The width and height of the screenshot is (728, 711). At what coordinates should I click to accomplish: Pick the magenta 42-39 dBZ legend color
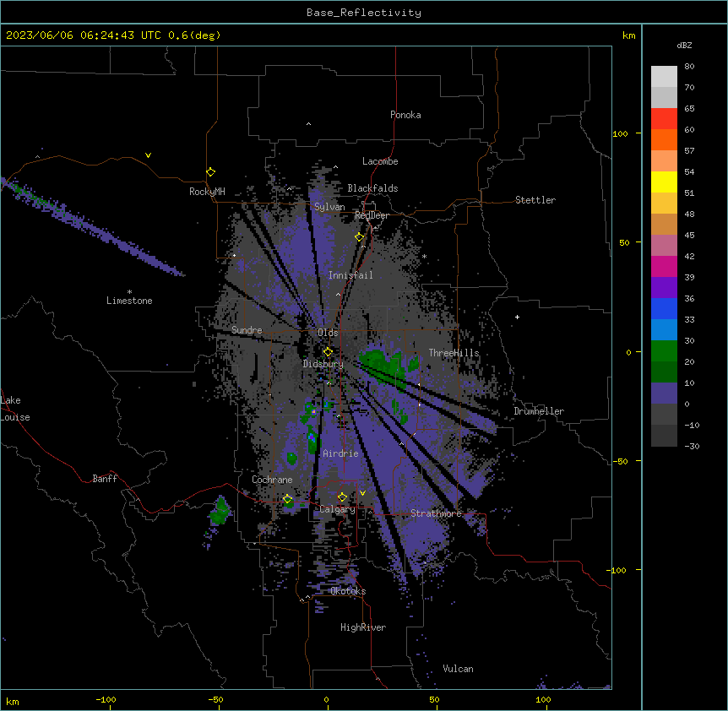664,266
